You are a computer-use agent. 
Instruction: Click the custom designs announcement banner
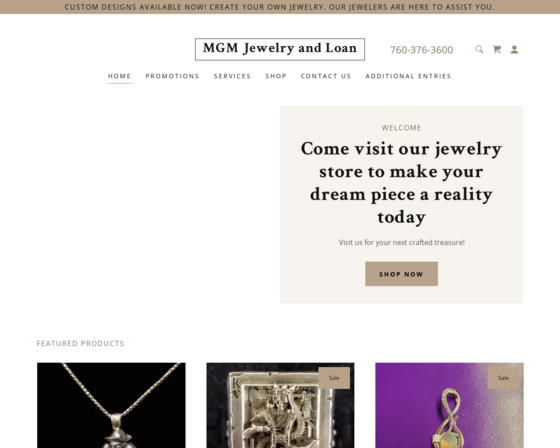click(x=280, y=7)
